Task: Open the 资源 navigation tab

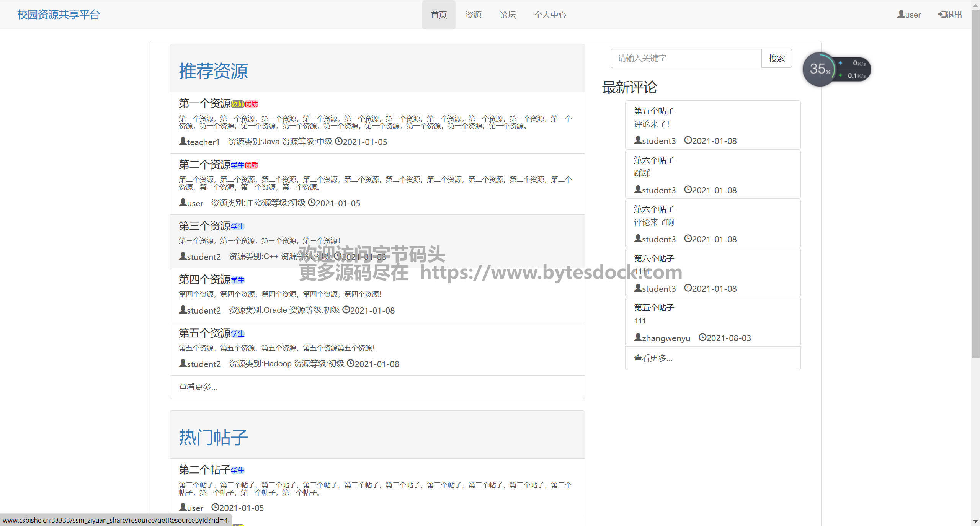Action: pyautogui.click(x=473, y=15)
